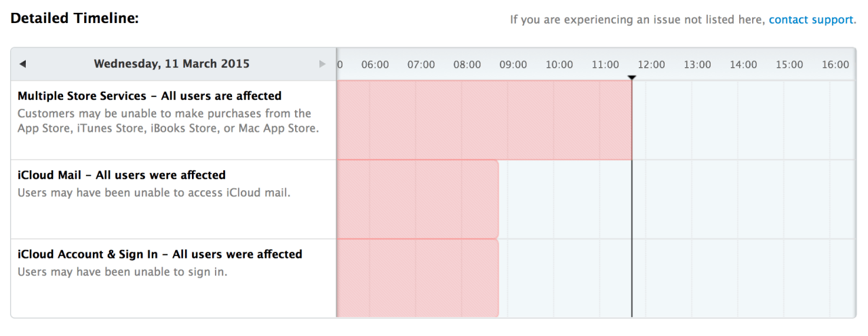
Task: Click the Wednesday, 11 March 2015 date header
Action: [x=172, y=64]
